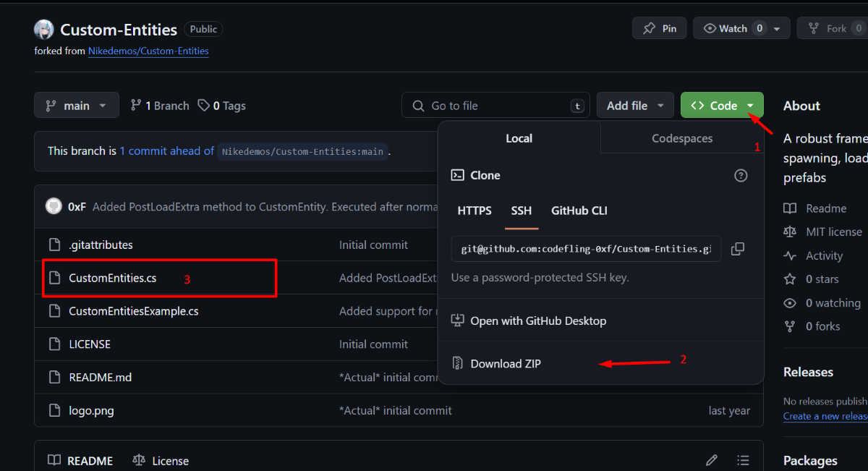Click the 0xF author avatar
Screen dimensions: 868x471
tap(54, 207)
